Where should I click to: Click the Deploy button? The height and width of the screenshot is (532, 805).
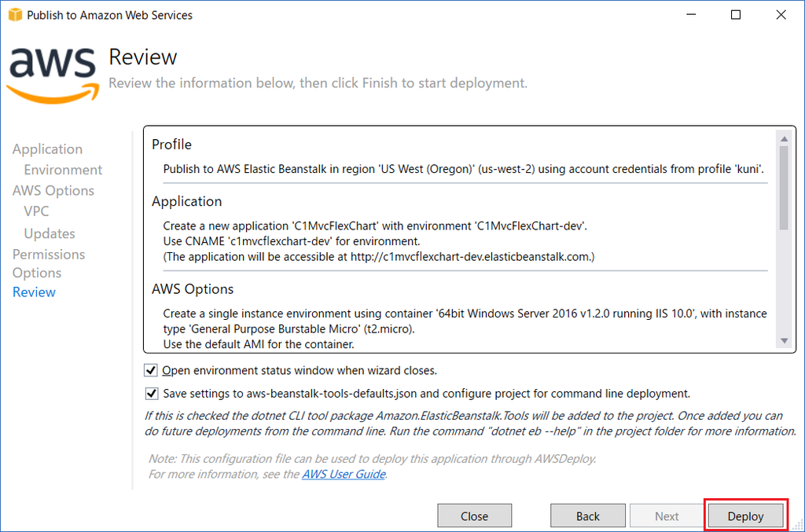[745, 515]
